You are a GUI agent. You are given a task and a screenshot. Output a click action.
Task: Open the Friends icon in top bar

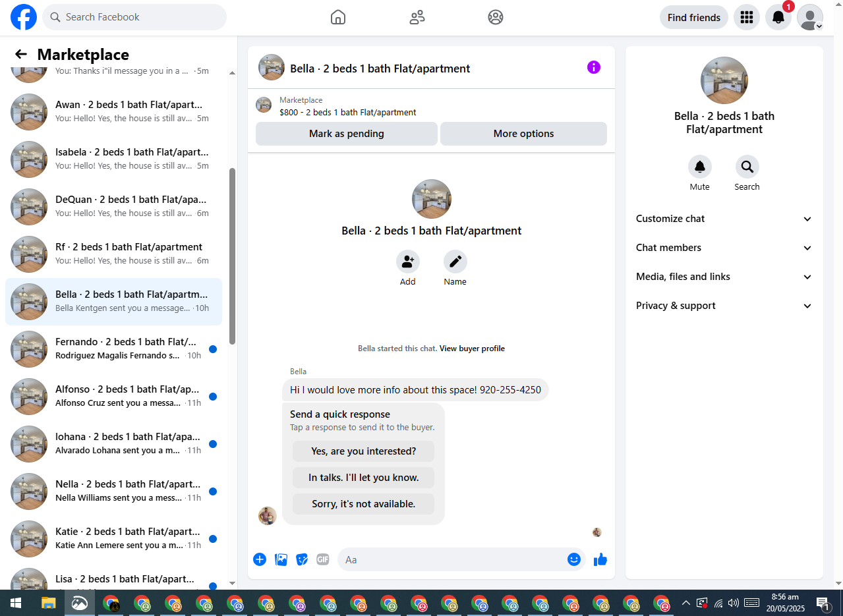tap(417, 17)
